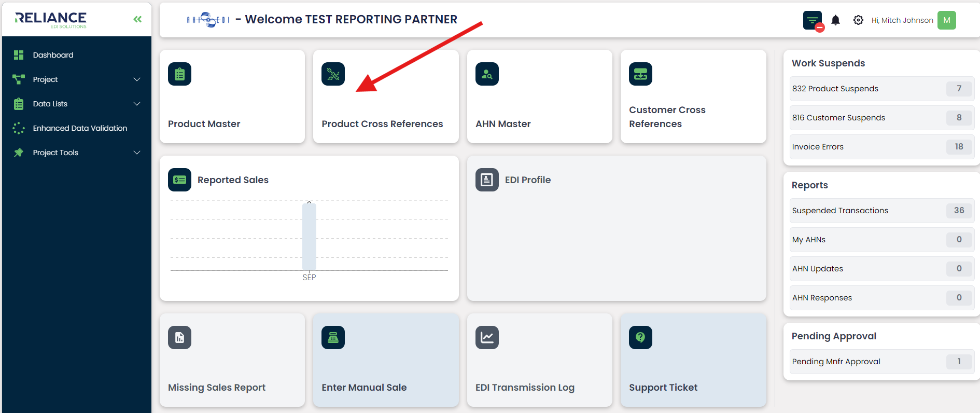
Task: Click Hi, Mitch Johnson user name
Action: [x=902, y=20]
